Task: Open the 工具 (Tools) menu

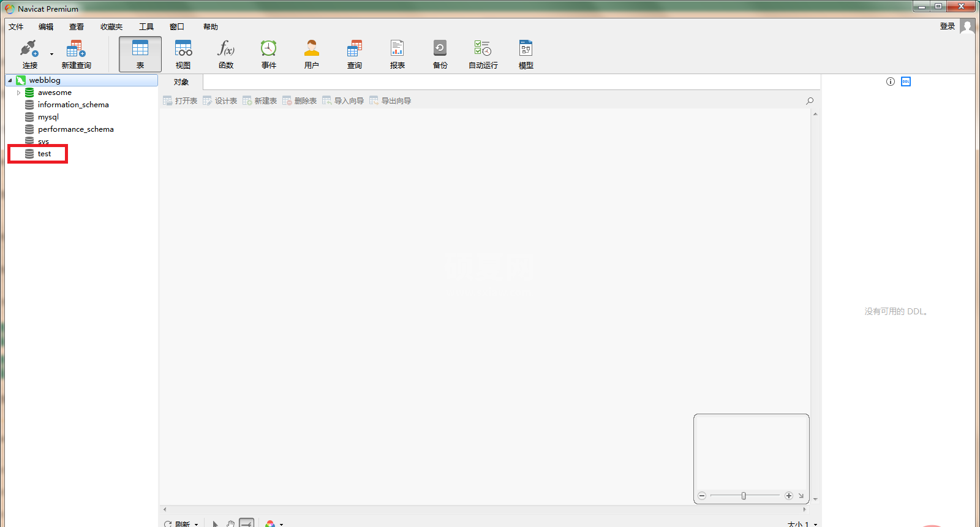Action: click(x=146, y=27)
